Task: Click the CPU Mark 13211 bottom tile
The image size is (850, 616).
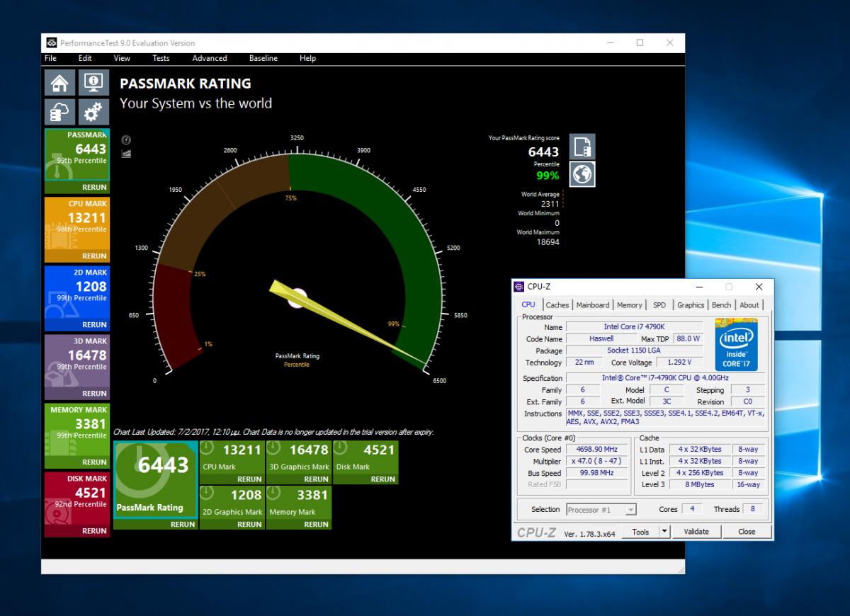Action: point(232,457)
